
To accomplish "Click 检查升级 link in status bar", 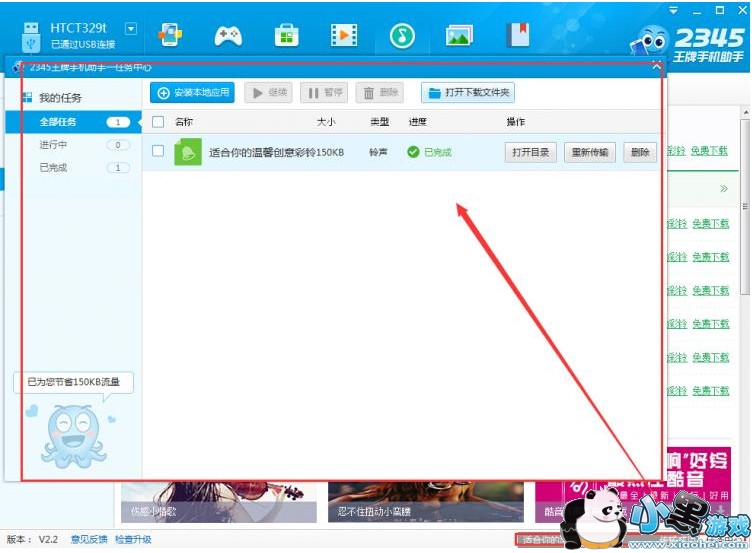I will coord(133,539).
